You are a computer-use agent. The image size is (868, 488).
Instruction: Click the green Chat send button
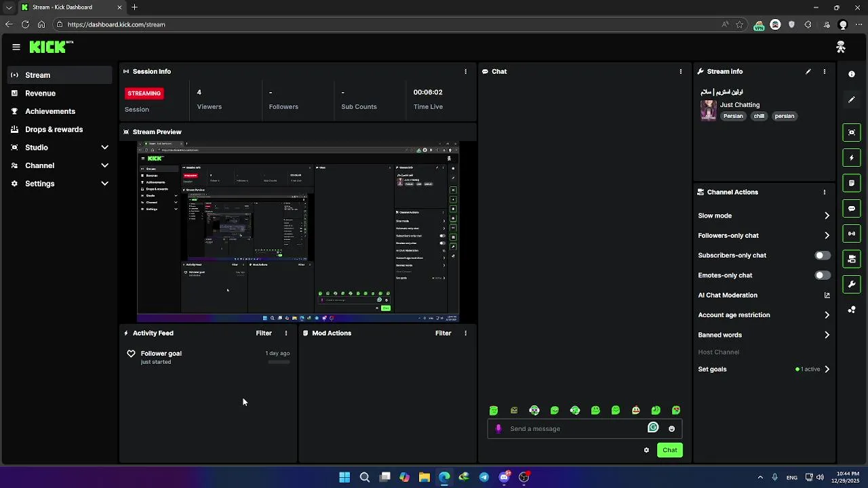tap(670, 450)
